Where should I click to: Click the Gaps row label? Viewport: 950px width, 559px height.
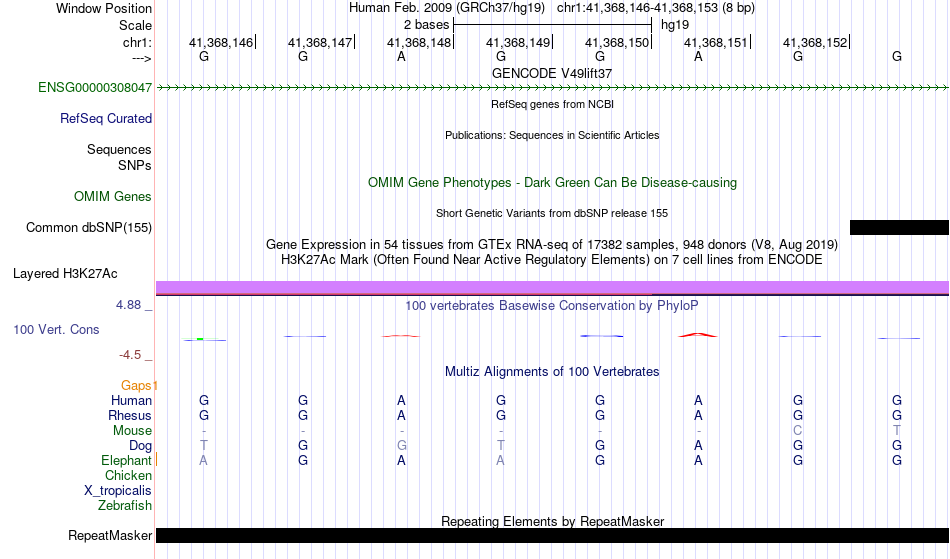pos(136,385)
